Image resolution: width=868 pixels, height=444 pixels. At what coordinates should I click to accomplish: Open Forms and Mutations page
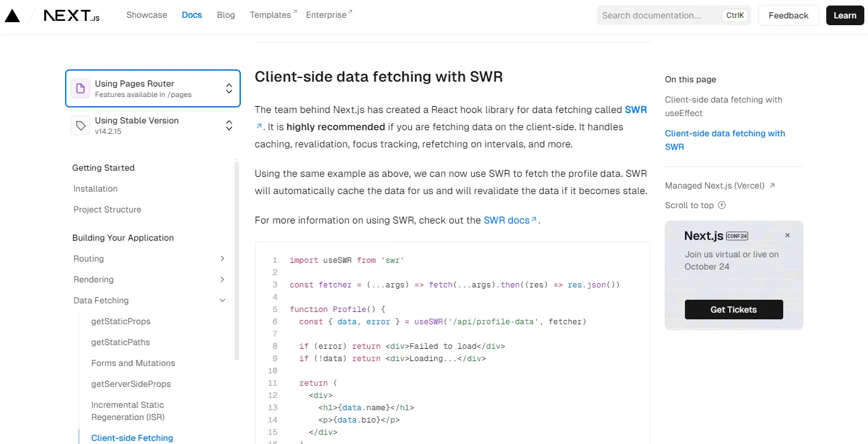point(133,363)
